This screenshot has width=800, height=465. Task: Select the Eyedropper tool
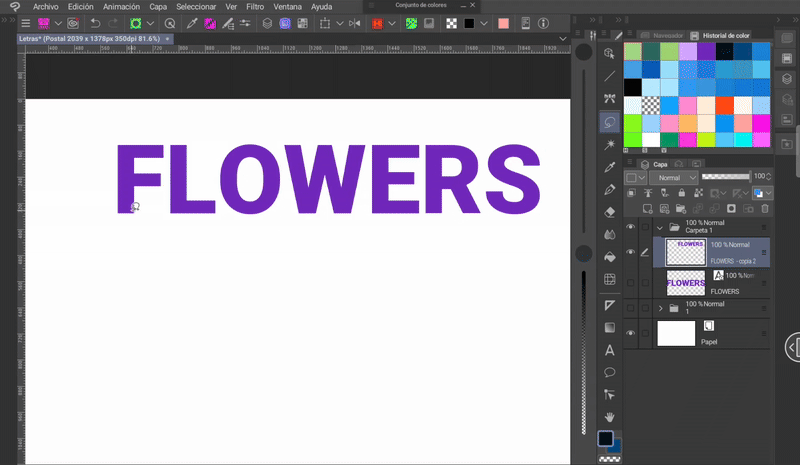pyautogui.click(x=609, y=167)
